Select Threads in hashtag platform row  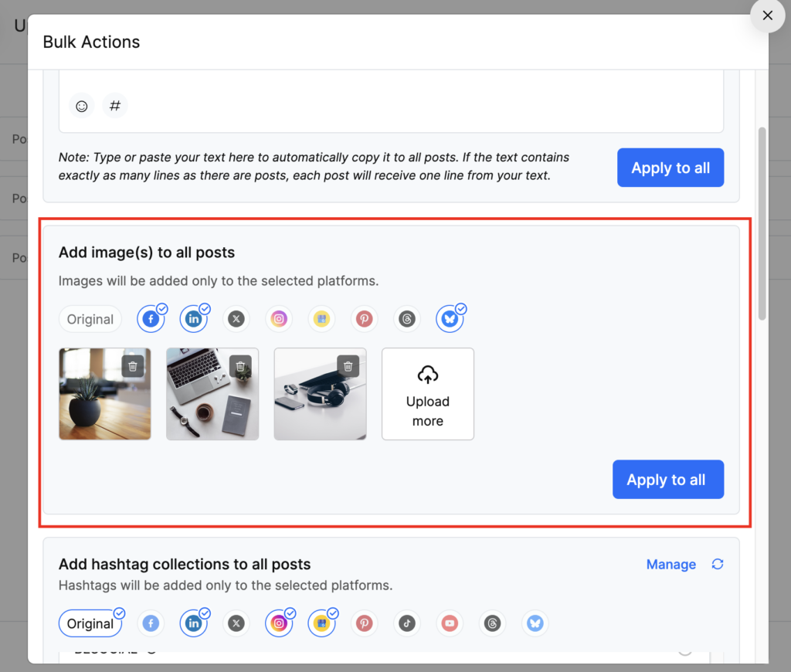tap(492, 623)
